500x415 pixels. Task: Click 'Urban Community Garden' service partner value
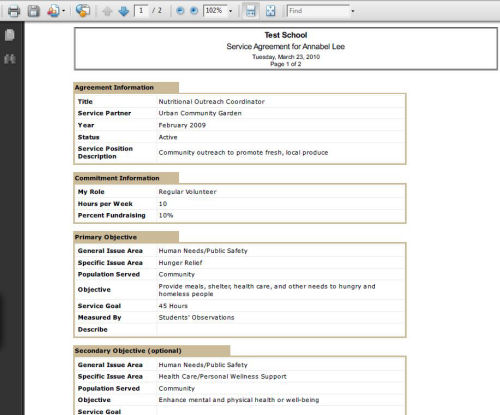tap(200, 113)
